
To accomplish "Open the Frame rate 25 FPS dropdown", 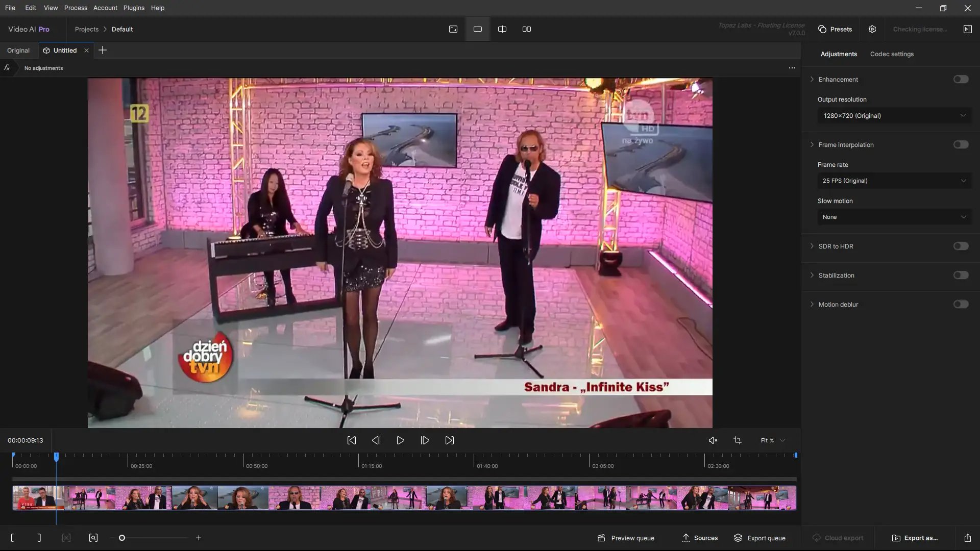I will tap(894, 181).
